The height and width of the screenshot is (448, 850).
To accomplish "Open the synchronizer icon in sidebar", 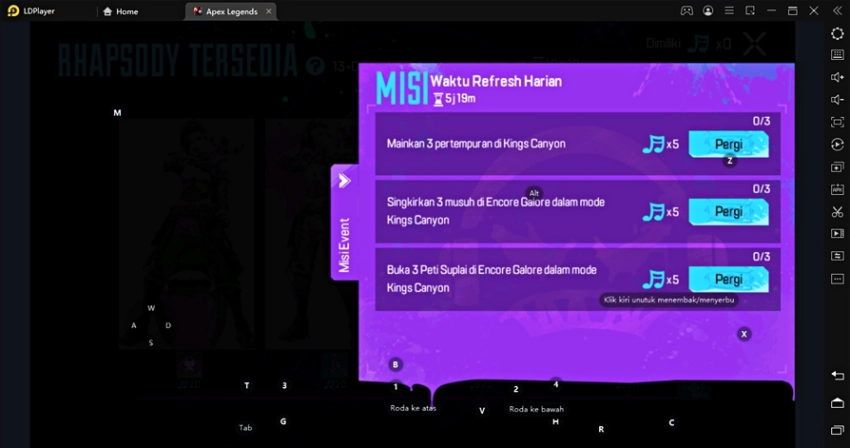I will point(837,255).
